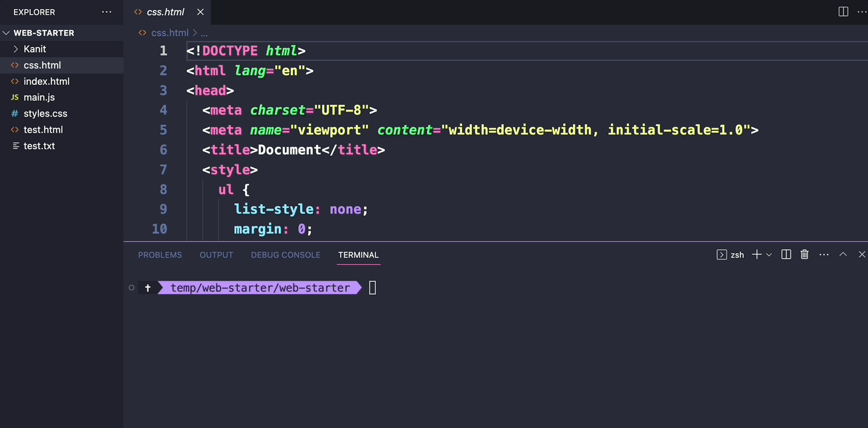Click the terminal command status circle
Image resolution: width=868 pixels, height=428 pixels.
(131, 287)
